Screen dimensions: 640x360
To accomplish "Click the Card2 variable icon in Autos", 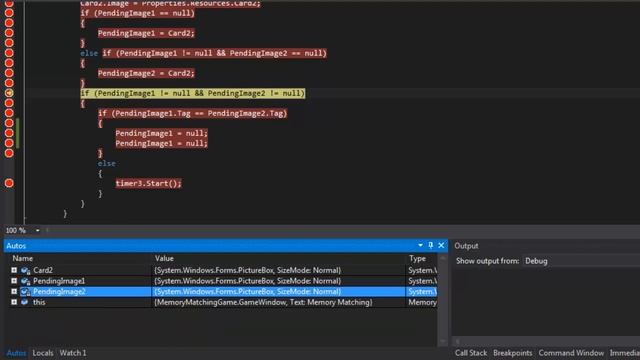I will click(25, 270).
